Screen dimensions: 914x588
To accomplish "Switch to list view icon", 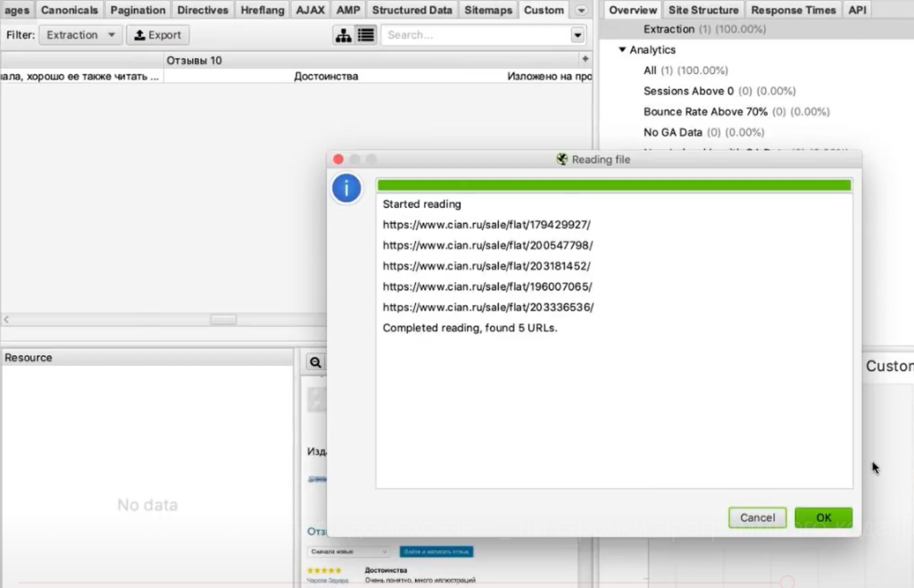I will [x=366, y=35].
